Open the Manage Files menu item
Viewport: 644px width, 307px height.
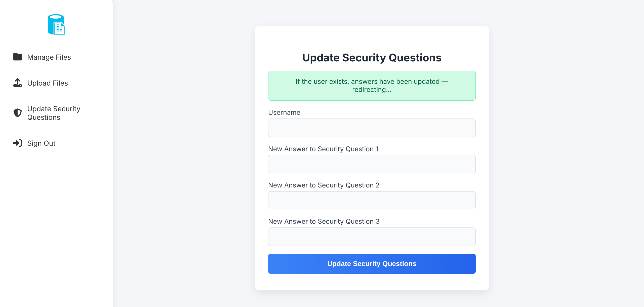(x=49, y=57)
